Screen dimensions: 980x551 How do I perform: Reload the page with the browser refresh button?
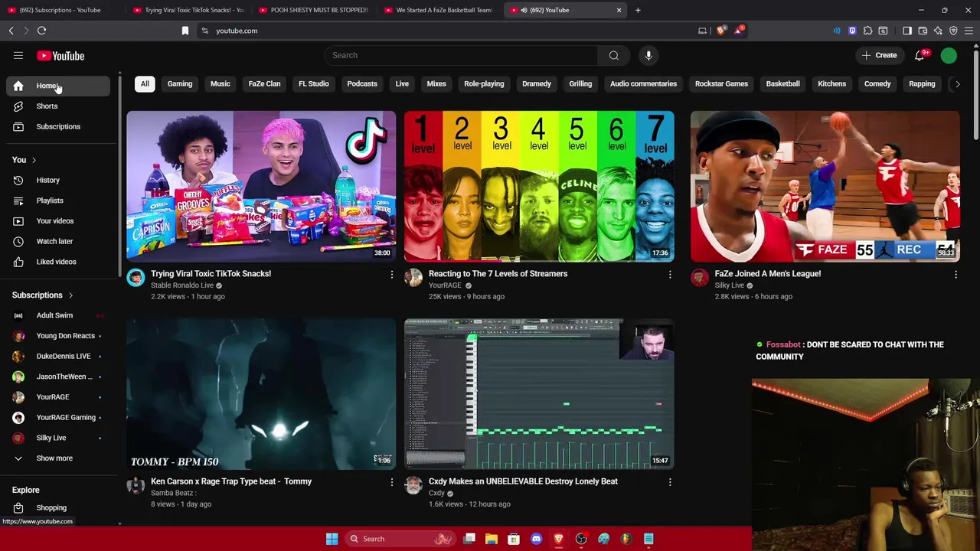(x=41, y=31)
